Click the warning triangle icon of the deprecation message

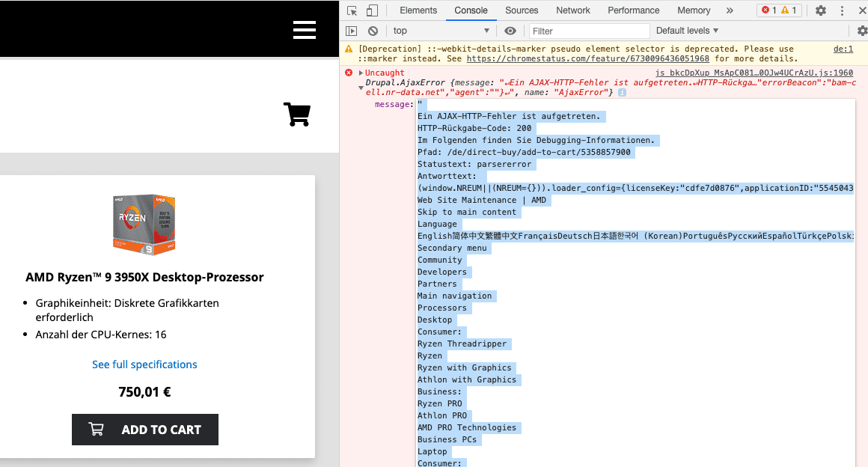pyautogui.click(x=349, y=49)
